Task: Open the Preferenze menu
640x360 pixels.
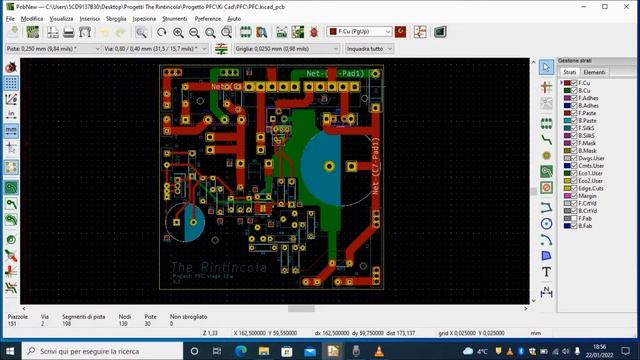Action: click(208, 19)
